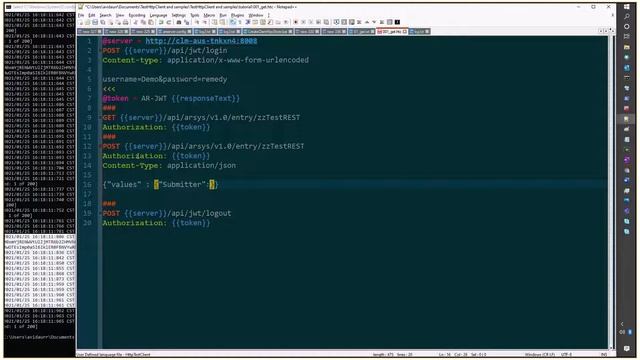The image size is (640, 360).
Task: Click the "Submitter" text on line 16
Action: (182, 184)
